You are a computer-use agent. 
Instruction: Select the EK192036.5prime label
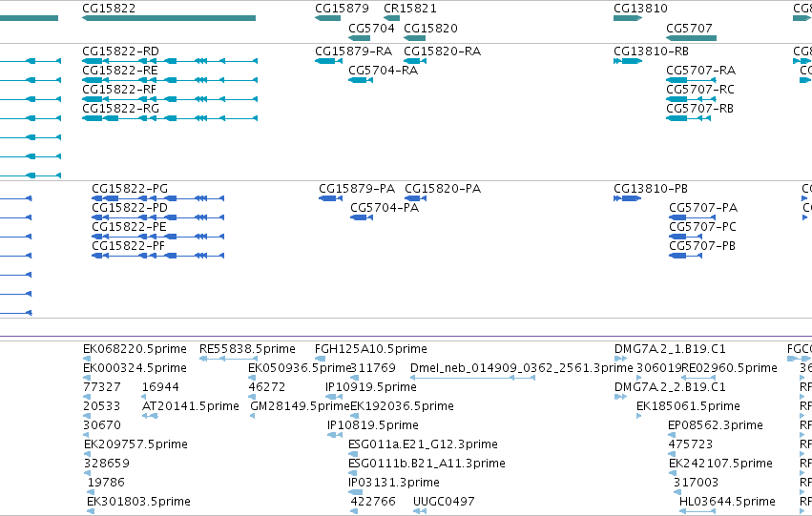pyautogui.click(x=403, y=406)
